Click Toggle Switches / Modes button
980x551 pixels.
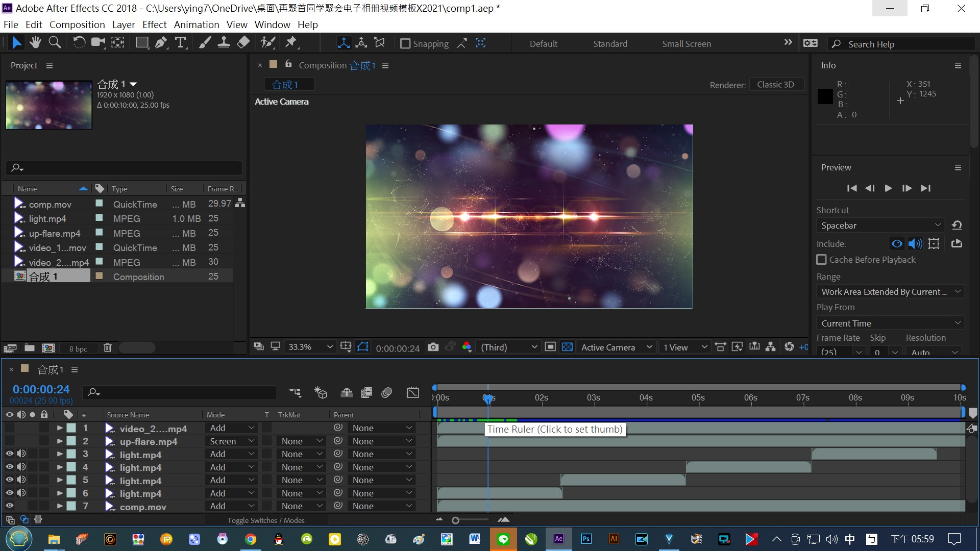[x=266, y=520]
